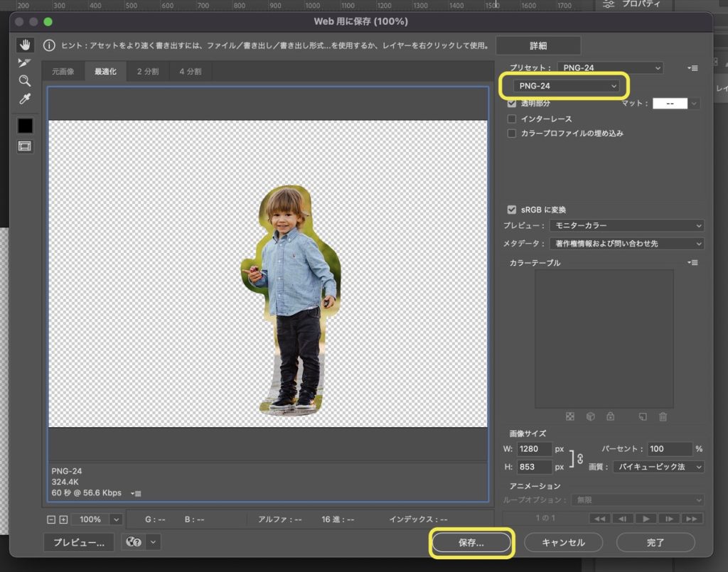The height and width of the screenshot is (572, 728).
Task: Toggle the sRGB に変換 checkbox
Action: (x=512, y=210)
